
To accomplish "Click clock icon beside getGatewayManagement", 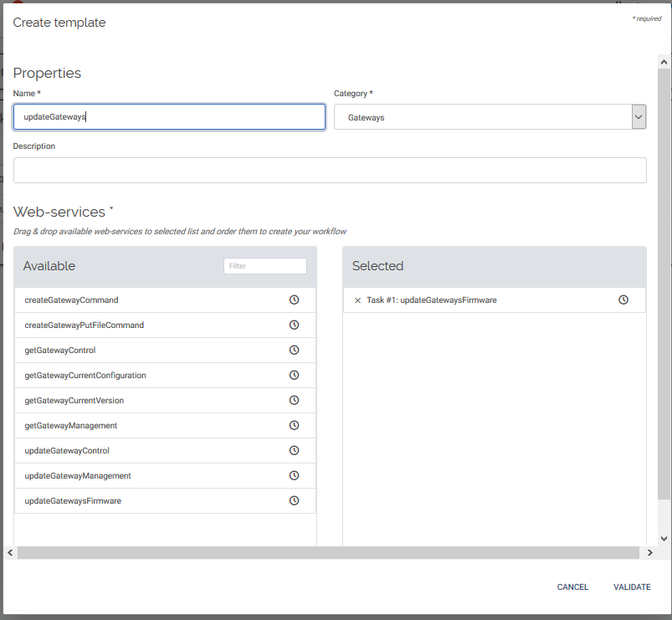I will tap(294, 425).
